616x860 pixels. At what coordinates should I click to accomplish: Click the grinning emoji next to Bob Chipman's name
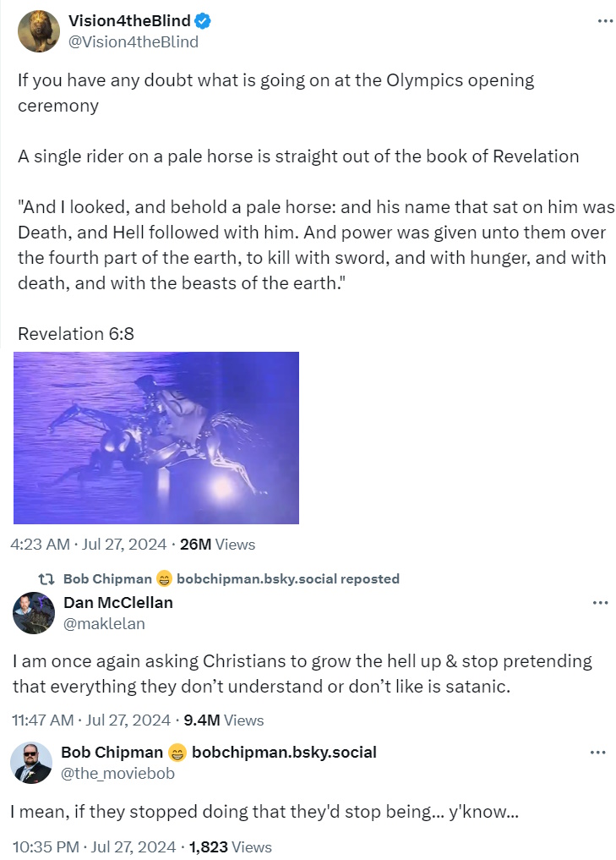coord(177,752)
